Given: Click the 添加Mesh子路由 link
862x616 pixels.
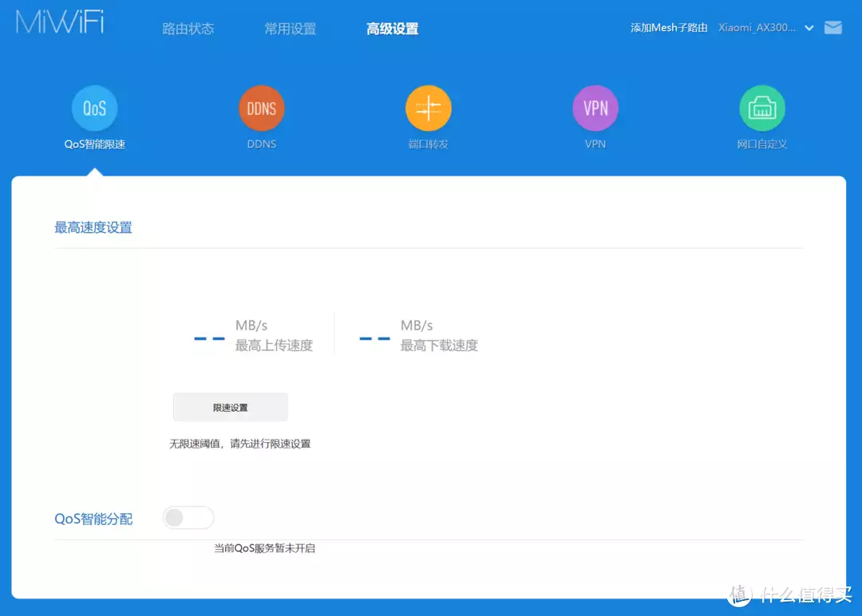Looking at the screenshot, I should 668,26.
